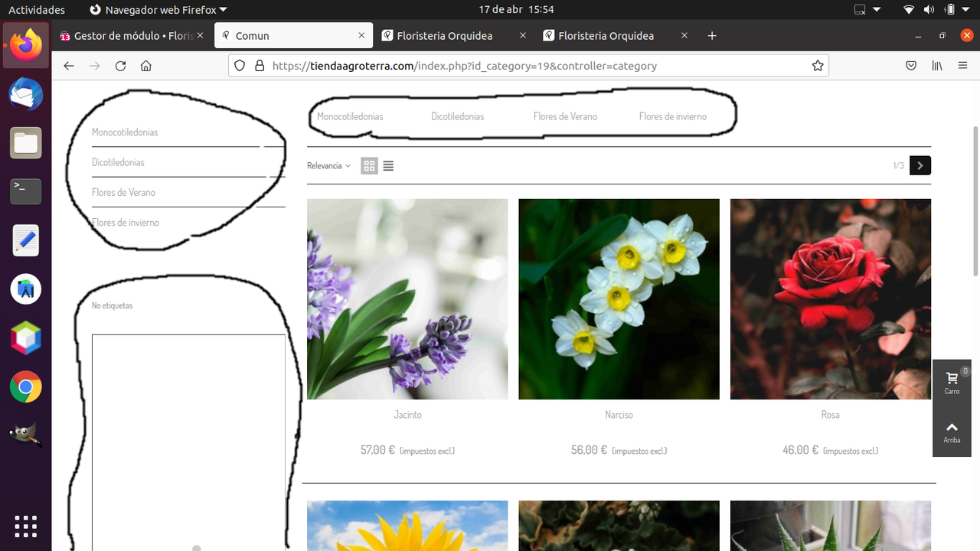The image size is (980, 551).
Task: Show the site security padlock info
Action: [x=259, y=66]
